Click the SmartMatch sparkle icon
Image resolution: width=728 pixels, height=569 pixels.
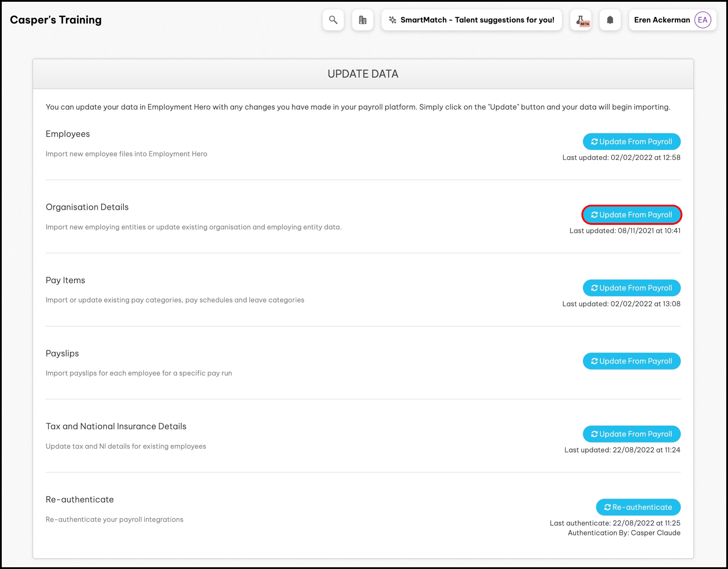tap(392, 20)
